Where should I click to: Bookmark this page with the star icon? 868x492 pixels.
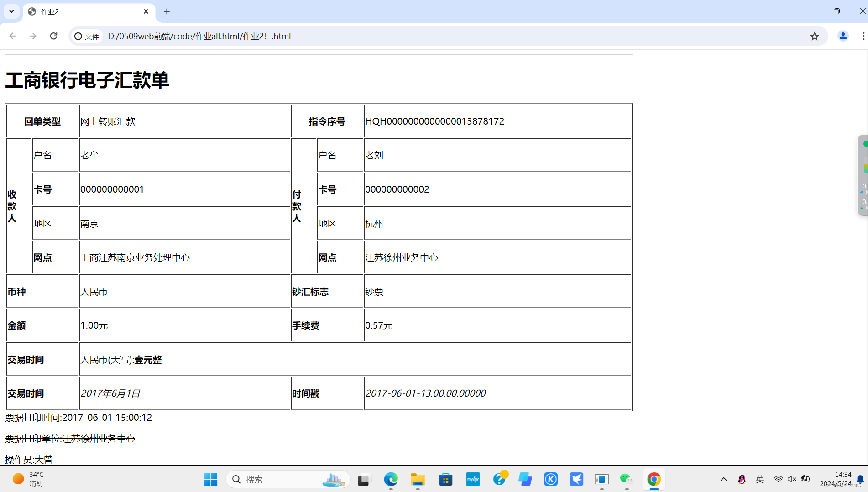[815, 36]
